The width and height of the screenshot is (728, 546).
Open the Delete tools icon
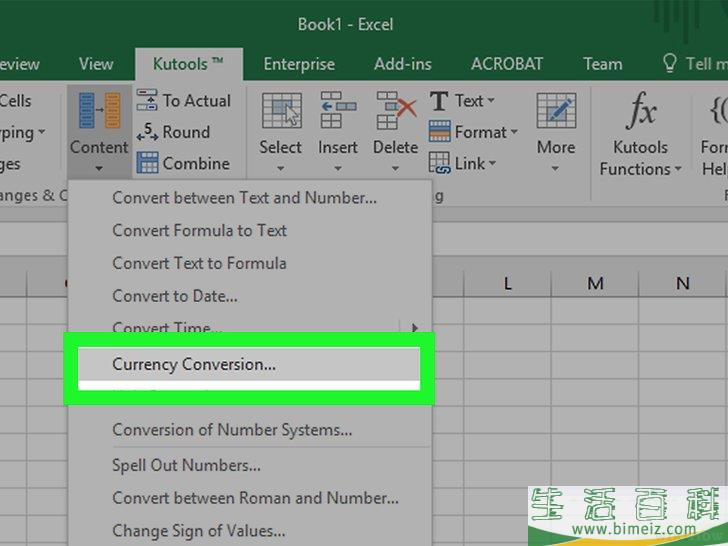[x=396, y=110]
